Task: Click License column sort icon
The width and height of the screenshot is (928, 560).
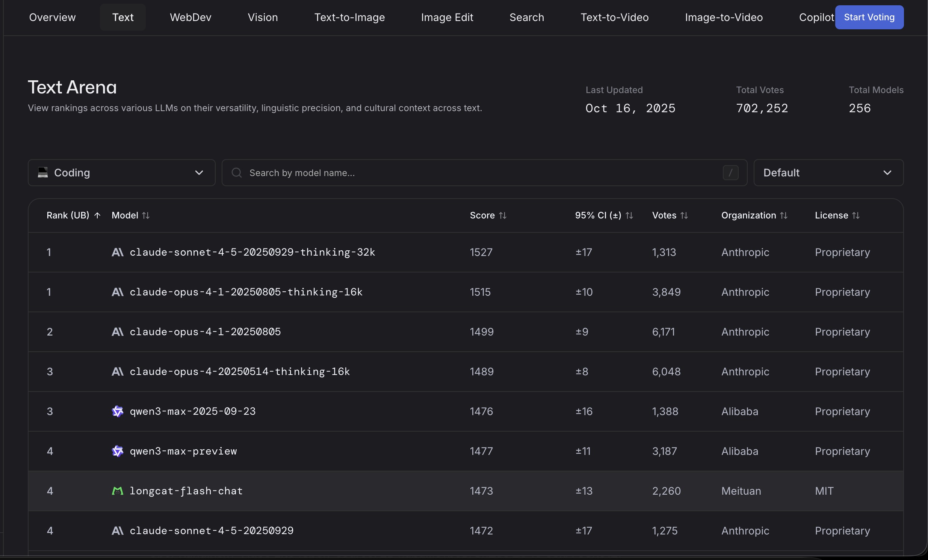Action: tap(856, 215)
